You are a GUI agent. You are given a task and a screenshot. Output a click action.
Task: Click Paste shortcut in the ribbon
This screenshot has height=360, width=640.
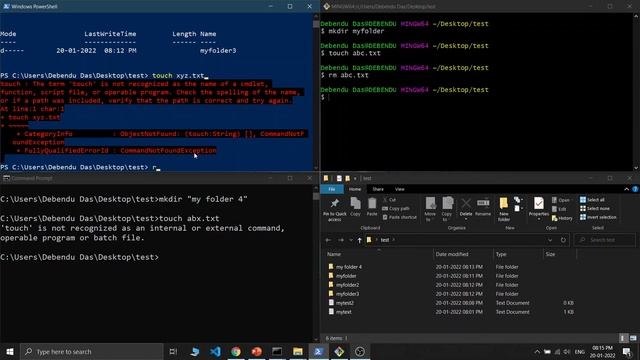(x=399, y=217)
